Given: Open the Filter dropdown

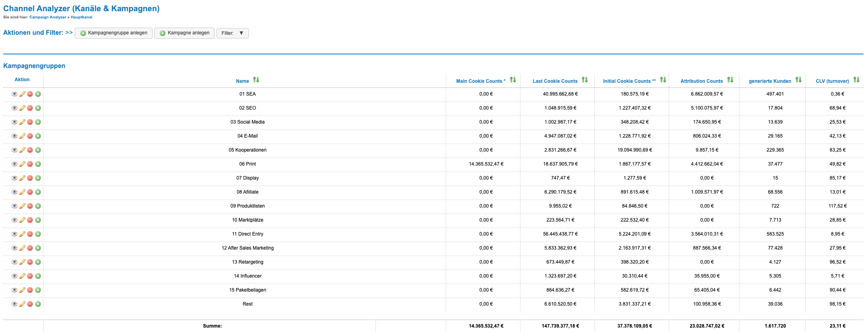Looking at the screenshot, I should [x=232, y=33].
